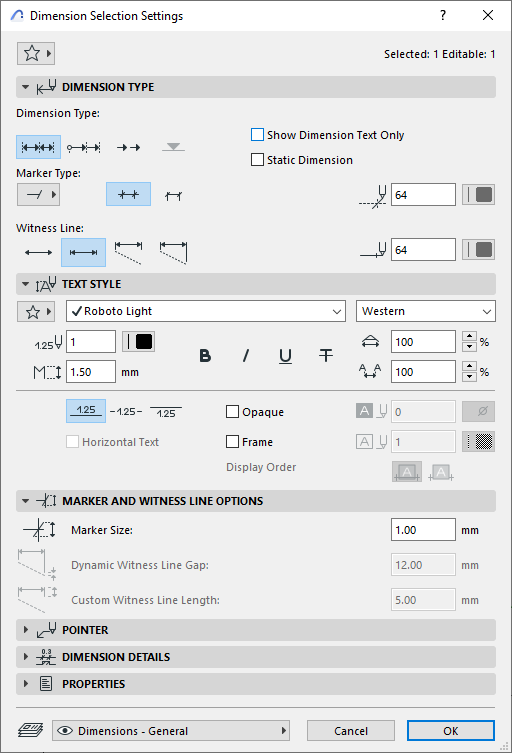This screenshot has width=512, height=753.
Task: Apply italic text style
Action: (x=245, y=356)
